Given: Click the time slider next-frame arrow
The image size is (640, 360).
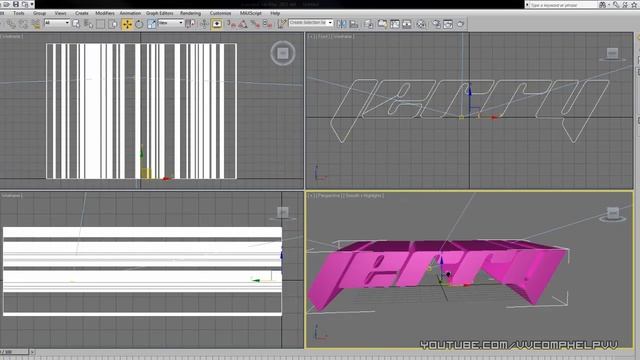Looking at the screenshot, I should coord(32,351).
